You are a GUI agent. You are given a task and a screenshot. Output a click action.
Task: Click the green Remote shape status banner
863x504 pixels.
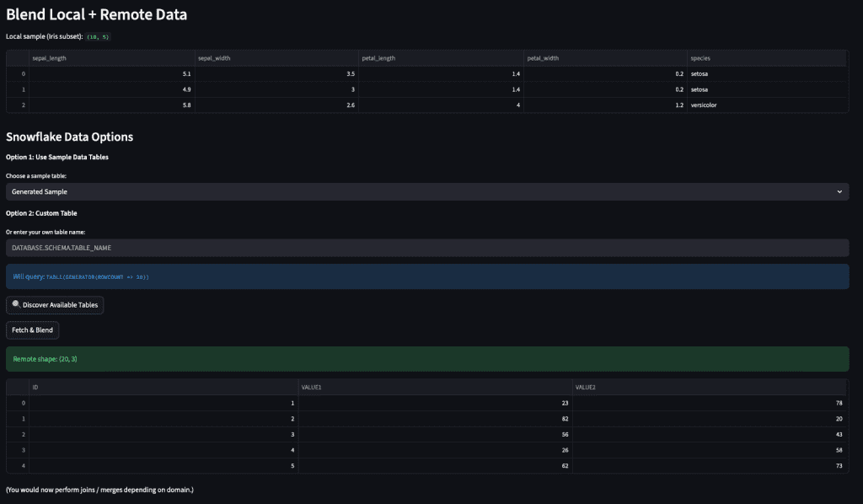point(426,359)
